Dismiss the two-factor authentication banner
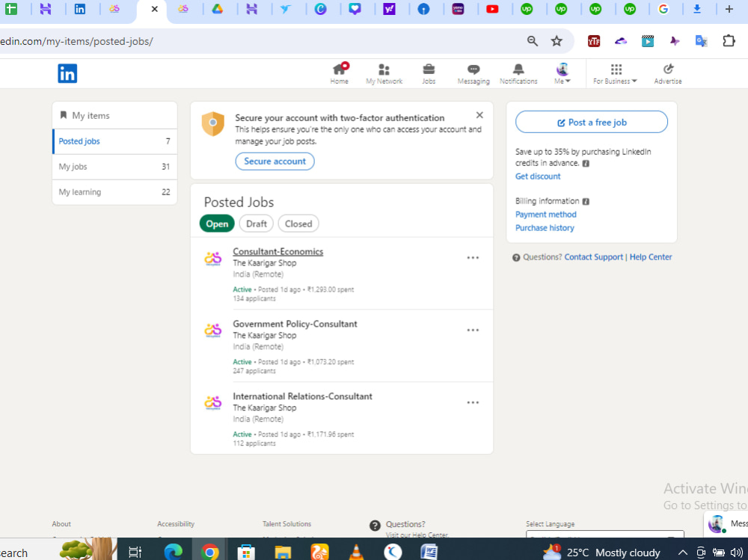The width and height of the screenshot is (748, 560). pos(479,115)
